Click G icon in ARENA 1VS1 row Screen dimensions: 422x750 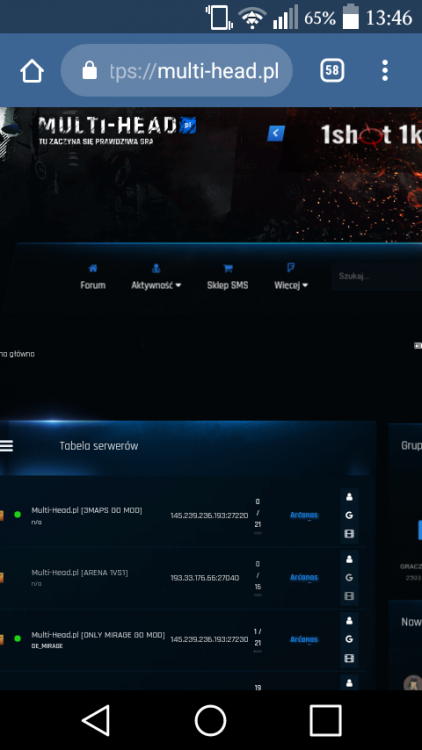pyautogui.click(x=349, y=578)
